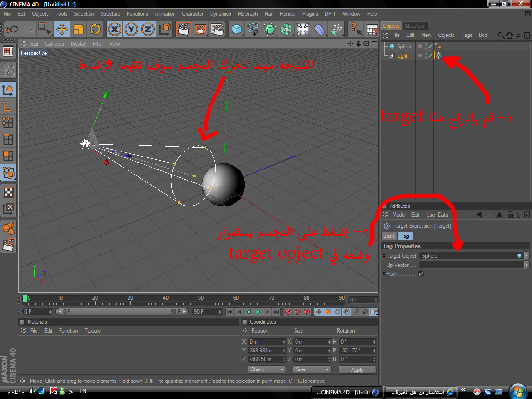Click the record keyframe button
The height and width of the screenshot is (399, 532).
pyautogui.click(x=288, y=312)
